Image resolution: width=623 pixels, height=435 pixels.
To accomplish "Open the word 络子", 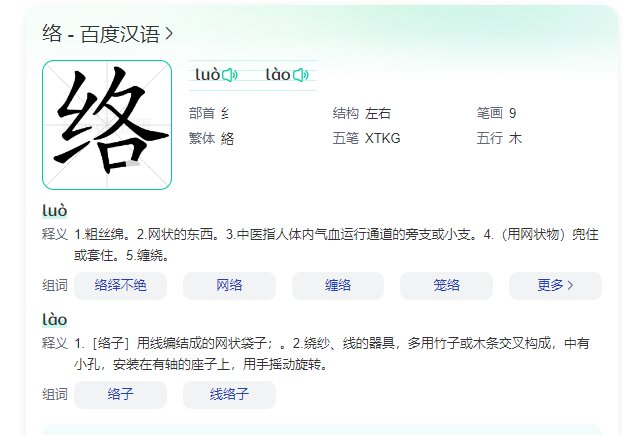I will (120, 394).
